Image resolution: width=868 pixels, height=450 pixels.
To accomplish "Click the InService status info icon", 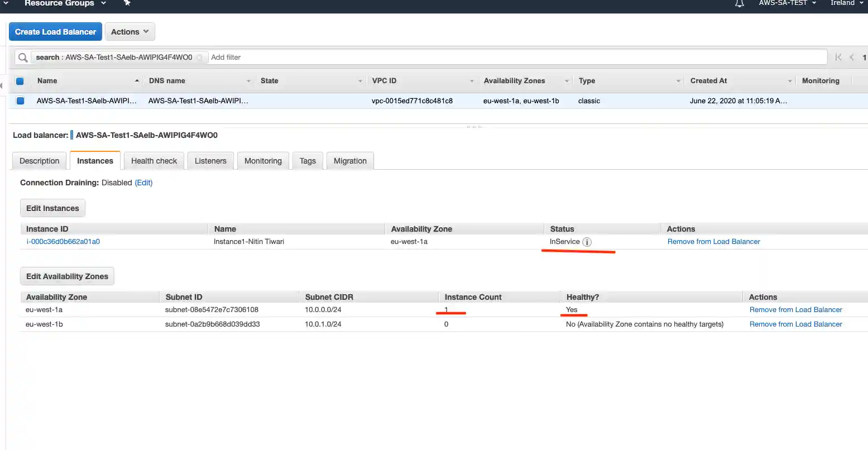I will pos(587,242).
